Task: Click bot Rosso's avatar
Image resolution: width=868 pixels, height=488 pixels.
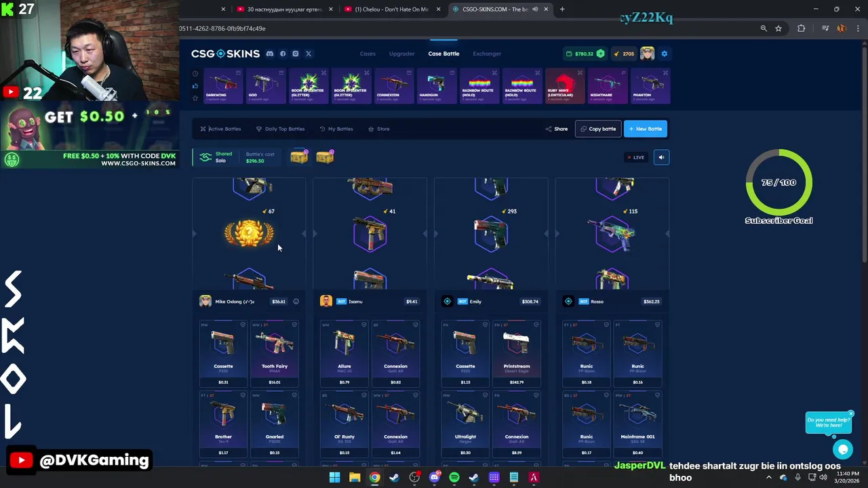Action: click(x=568, y=302)
